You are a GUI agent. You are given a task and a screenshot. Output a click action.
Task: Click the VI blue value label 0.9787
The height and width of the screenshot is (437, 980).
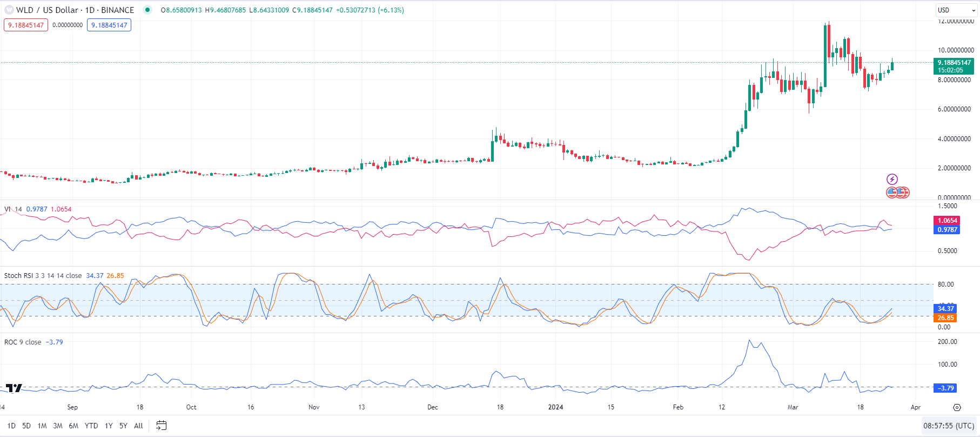pyautogui.click(x=947, y=230)
